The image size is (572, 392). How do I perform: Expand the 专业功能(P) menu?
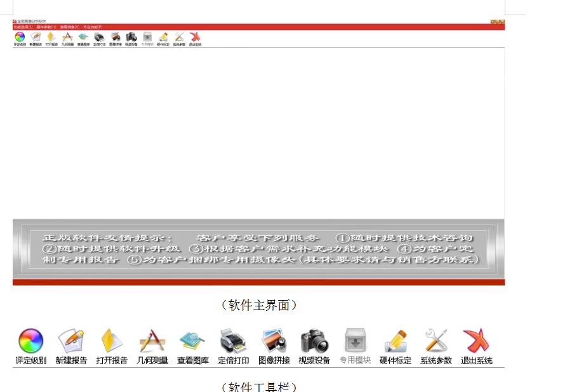coord(93,27)
